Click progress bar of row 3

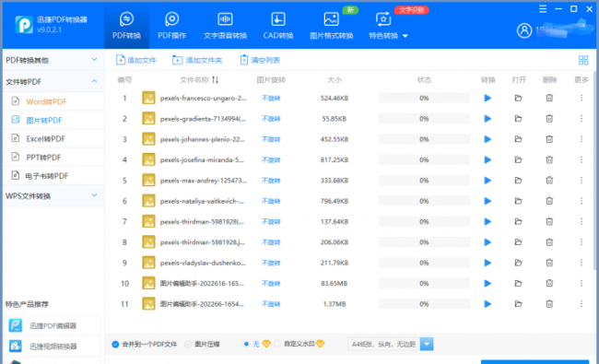pos(424,139)
